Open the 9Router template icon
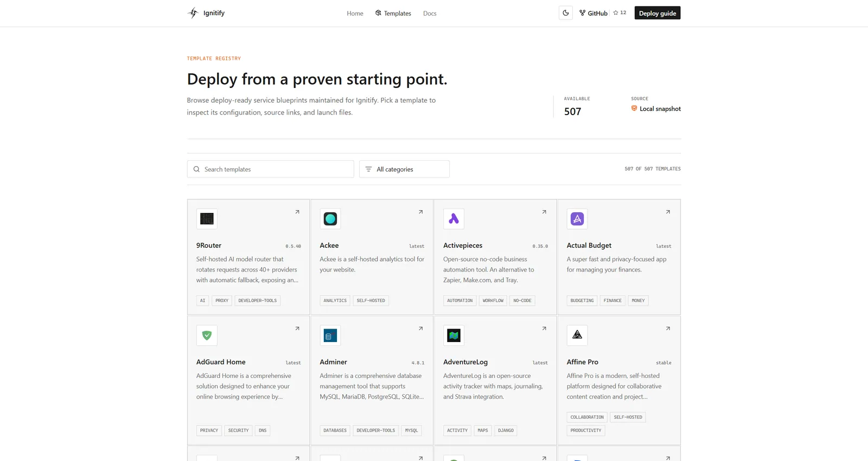 (x=207, y=219)
